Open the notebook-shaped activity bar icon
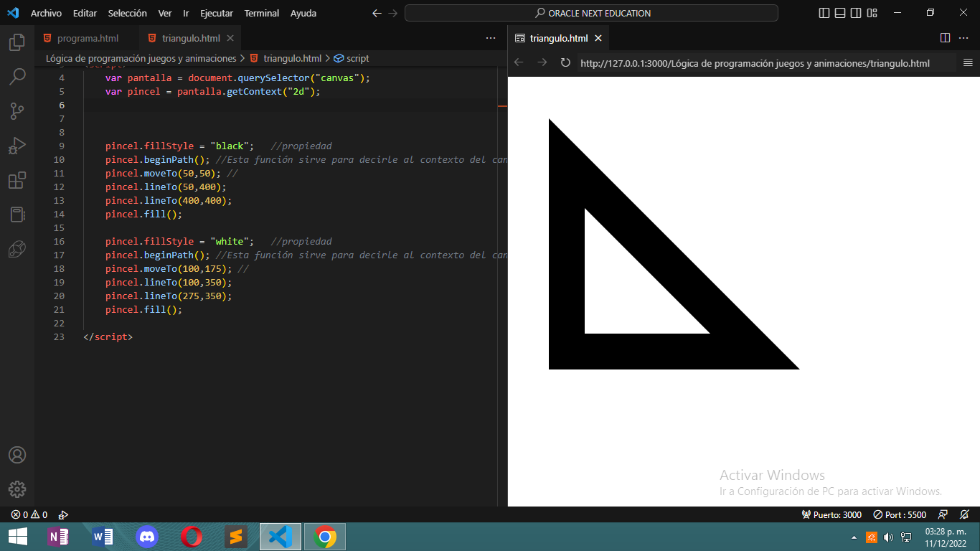Viewport: 980px width, 551px height. (17, 215)
